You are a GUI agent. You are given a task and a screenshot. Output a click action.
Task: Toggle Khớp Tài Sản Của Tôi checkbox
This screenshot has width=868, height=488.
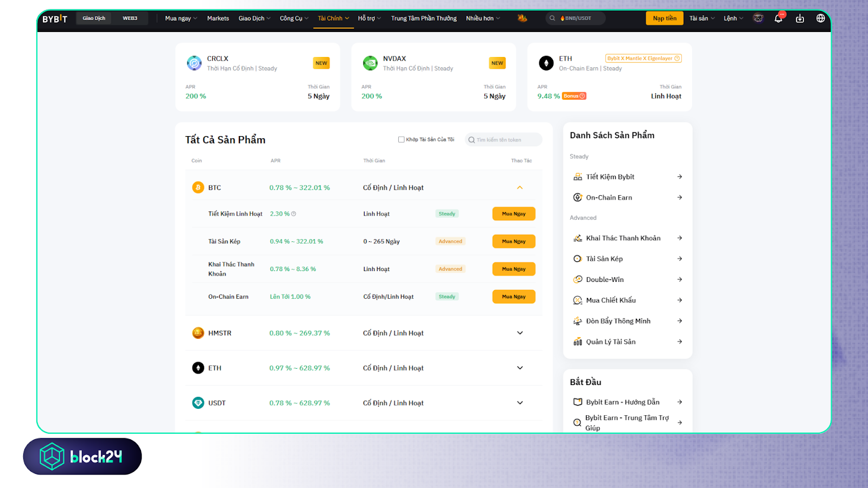coord(401,139)
